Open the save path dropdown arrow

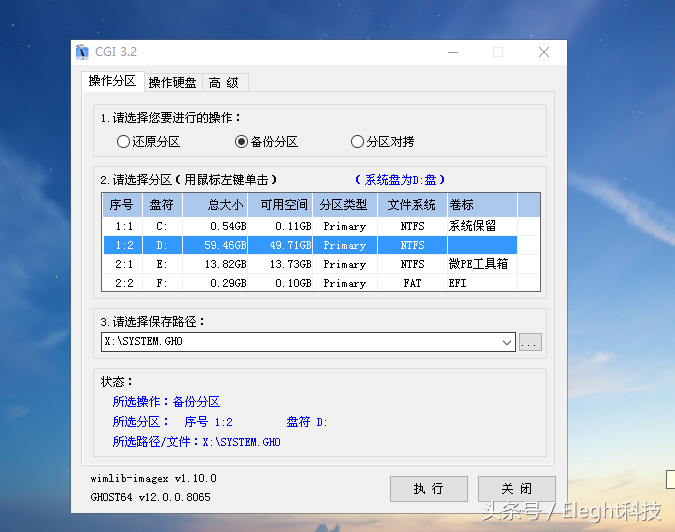507,342
